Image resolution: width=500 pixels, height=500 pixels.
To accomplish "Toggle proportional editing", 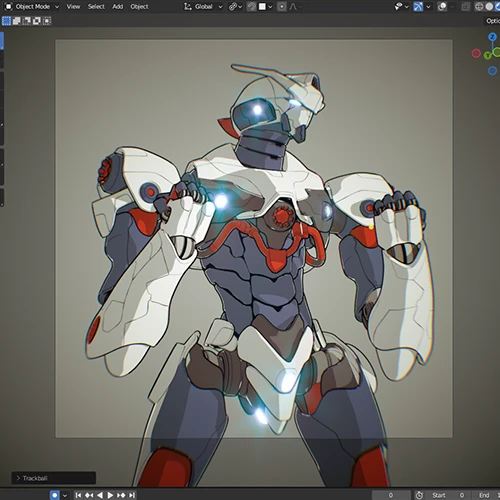I will [282, 6].
